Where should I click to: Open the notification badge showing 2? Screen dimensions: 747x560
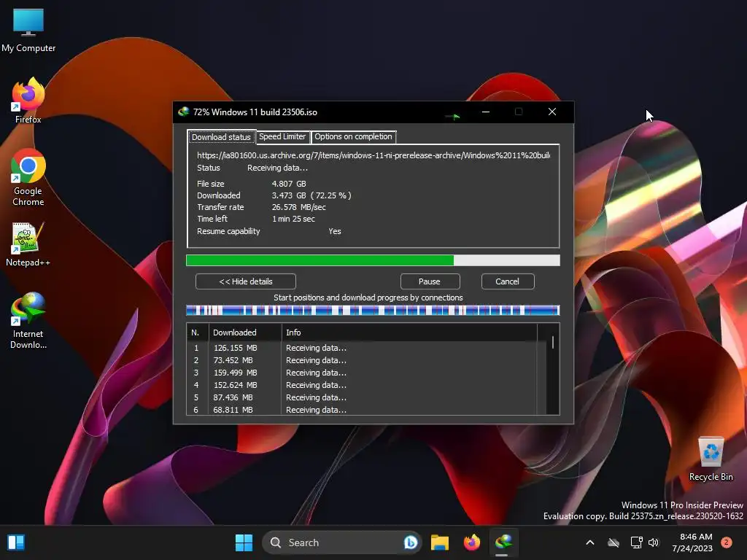pos(727,542)
